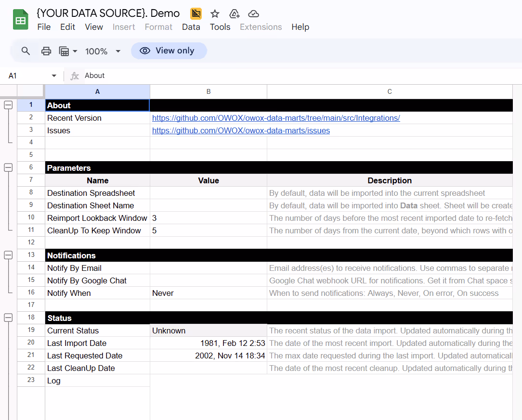522x420 pixels.
Task: Collapse the Parameters row group
Action: pyautogui.click(x=8, y=167)
